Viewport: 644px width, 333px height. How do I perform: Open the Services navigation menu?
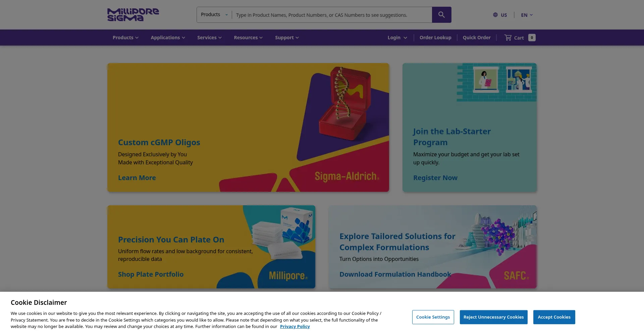[209, 38]
